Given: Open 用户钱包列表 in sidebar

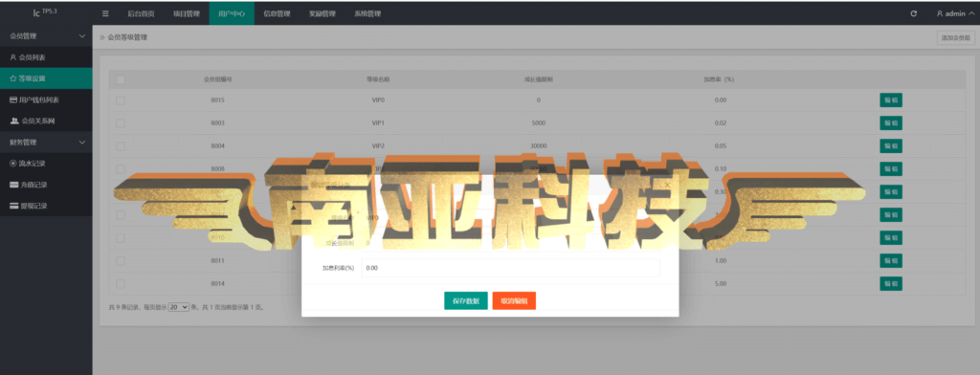Looking at the screenshot, I should (46, 100).
